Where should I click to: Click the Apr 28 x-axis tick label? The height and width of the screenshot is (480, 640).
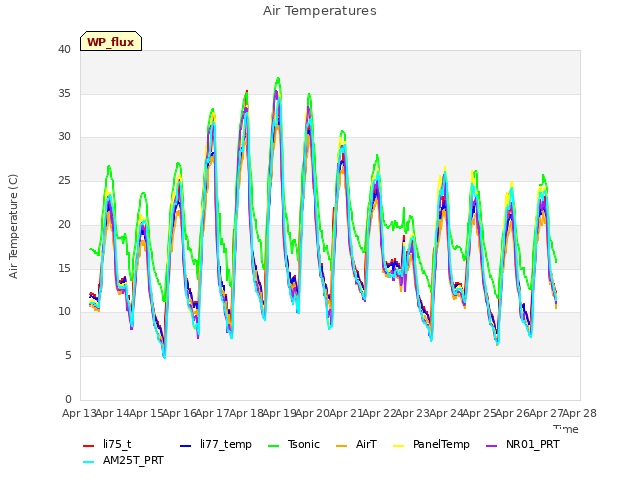coord(579,413)
